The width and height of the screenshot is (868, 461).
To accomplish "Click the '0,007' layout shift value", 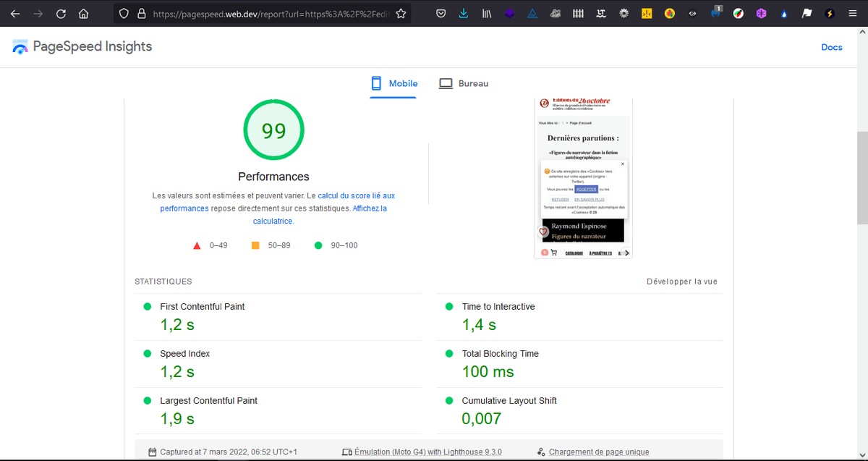I will point(482,419).
